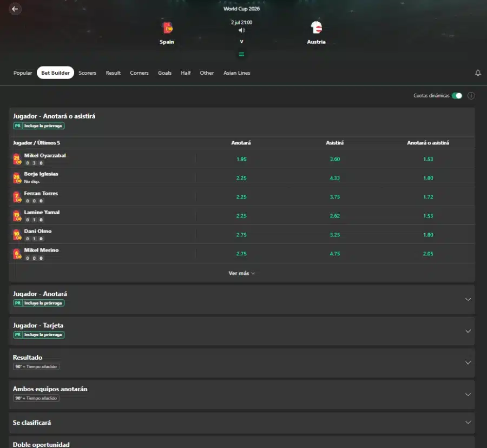Click the Mikel Oyarzabal player name
The width and height of the screenshot is (487, 448).
(x=45, y=155)
